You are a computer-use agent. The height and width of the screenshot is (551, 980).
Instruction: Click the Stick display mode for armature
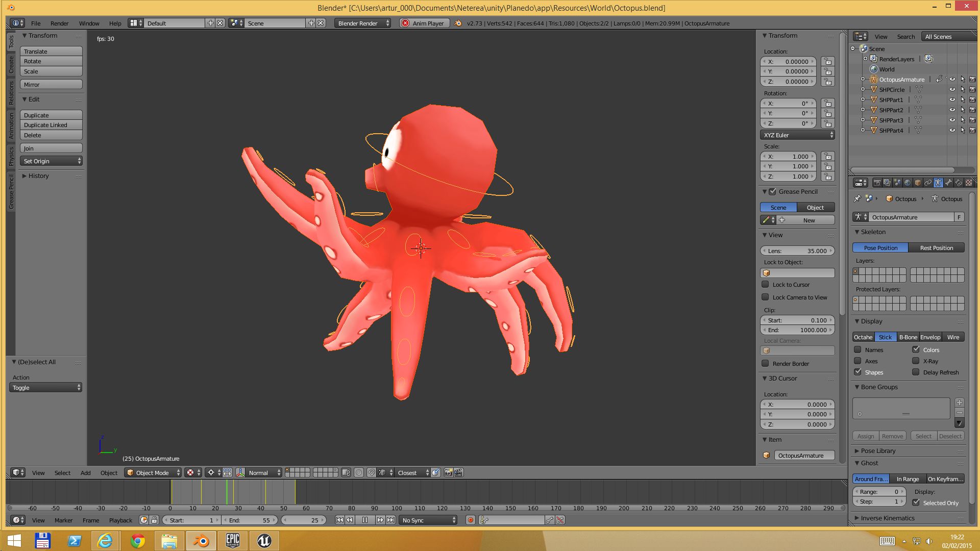(x=885, y=336)
